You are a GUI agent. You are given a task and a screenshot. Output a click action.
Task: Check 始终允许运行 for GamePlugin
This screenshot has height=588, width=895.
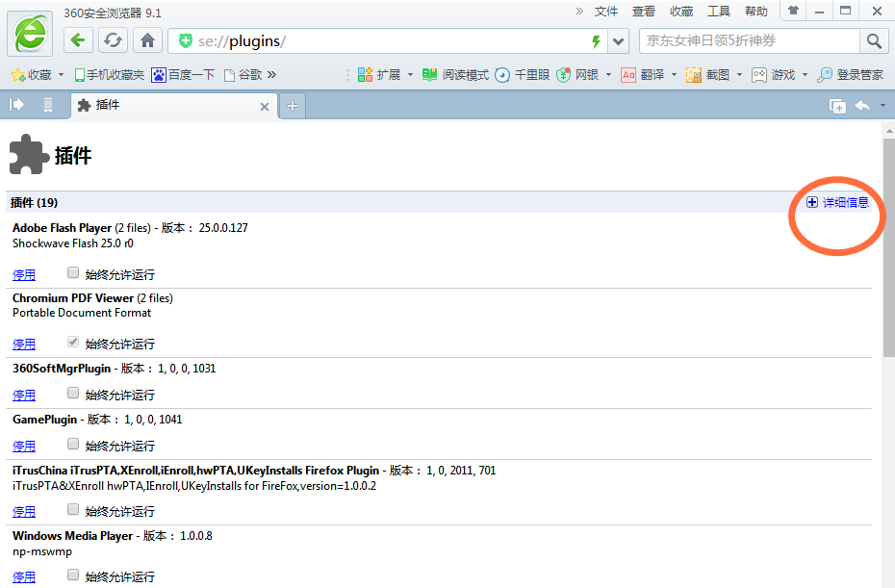pyautogui.click(x=73, y=445)
